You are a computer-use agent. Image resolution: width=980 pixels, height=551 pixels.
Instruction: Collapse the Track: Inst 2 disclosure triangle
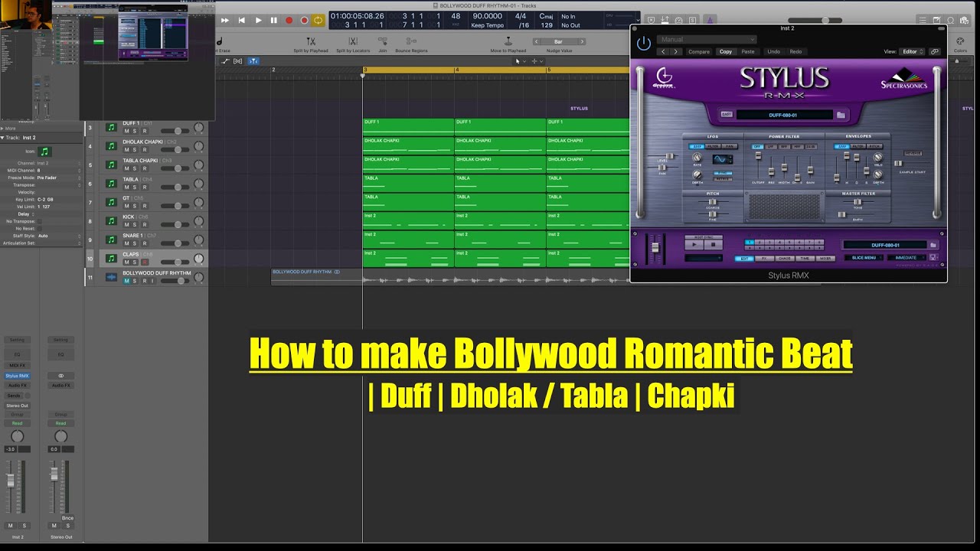2,138
